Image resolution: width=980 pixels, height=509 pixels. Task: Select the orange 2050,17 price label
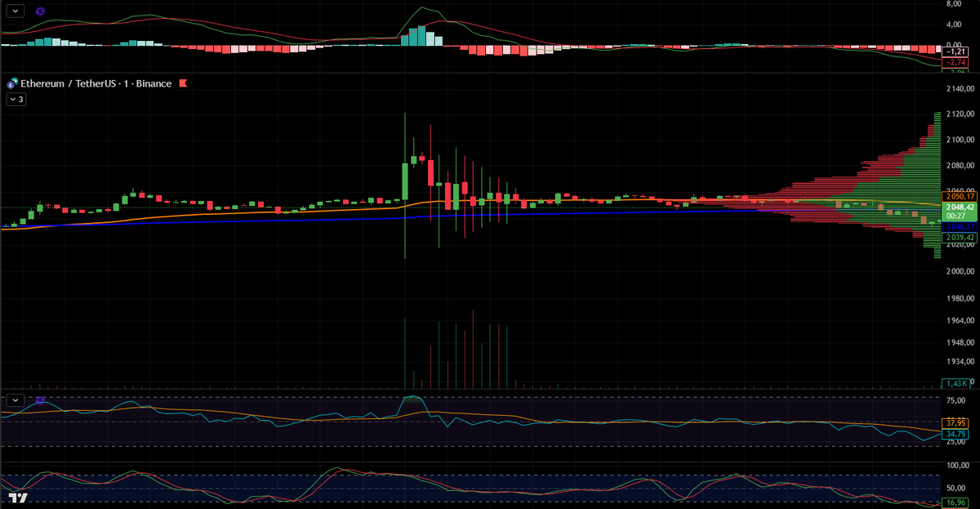tap(960, 196)
